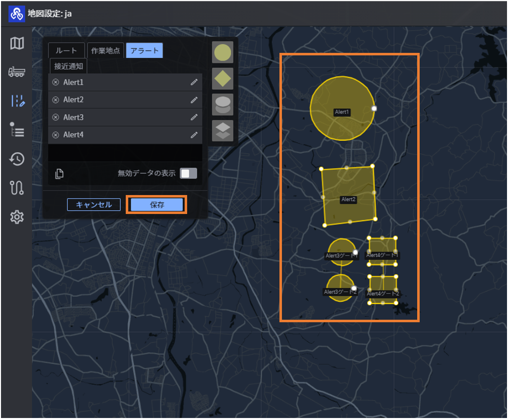This screenshot has height=420, width=509.
Task: Click the app logo in header
Action: point(16,14)
